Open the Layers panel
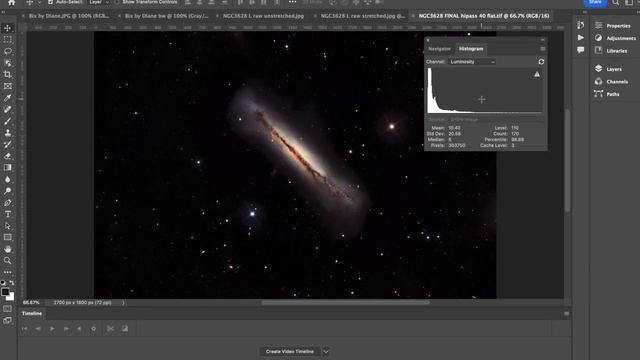Image resolution: width=640 pixels, height=360 pixels. coord(609,69)
